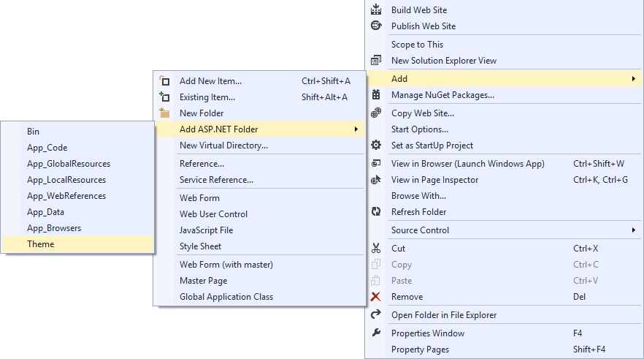Click the Open Folder in File Explorer arrow icon
This screenshot has height=359, width=644.
[x=376, y=314]
